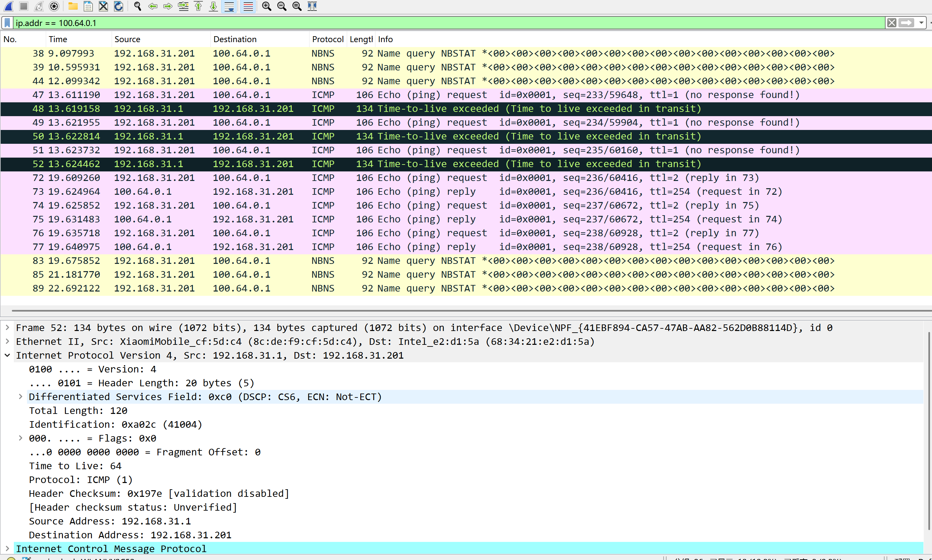Click the zoom in magnifier icon
Viewport: 932px width, 560px height.
267,6
